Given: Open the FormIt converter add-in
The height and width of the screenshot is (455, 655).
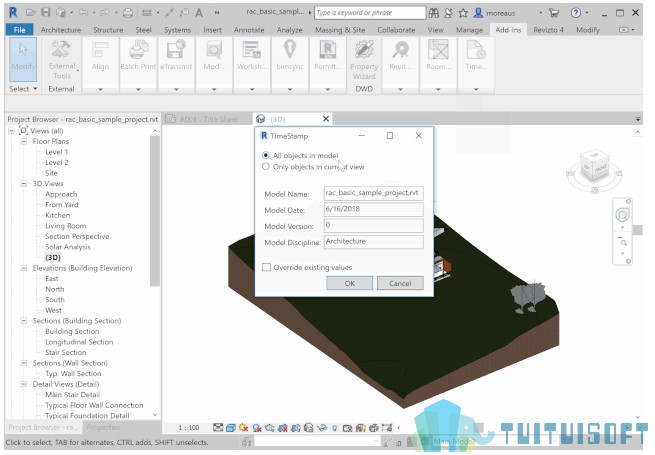Looking at the screenshot, I should (328, 55).
